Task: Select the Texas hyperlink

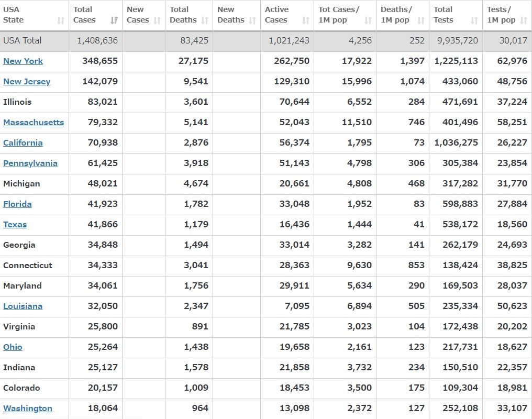Action: [x=15, y=224]
